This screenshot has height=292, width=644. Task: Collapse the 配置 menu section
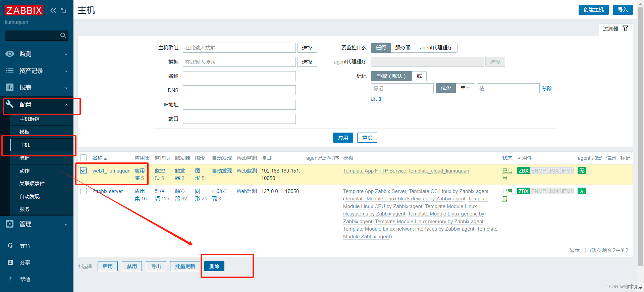(x=37, y=104)
